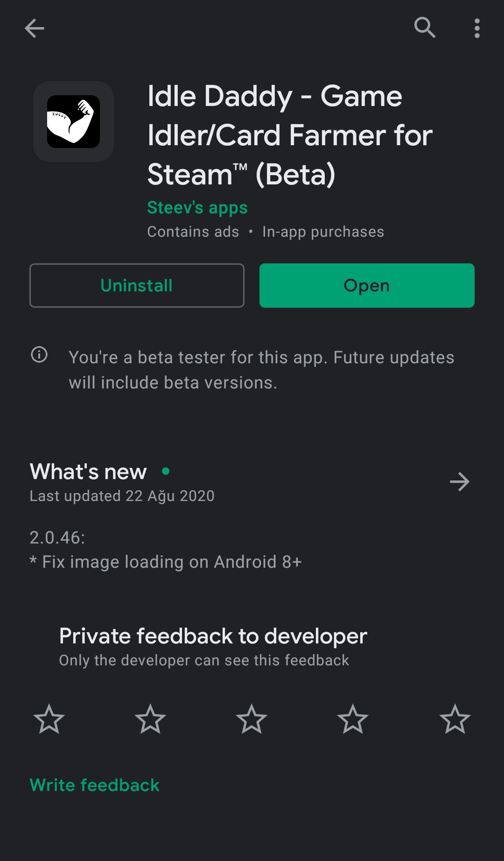The image size is (504, 861).
Task: Tap the Idle Daddy app icon
Action: [73, 121]
